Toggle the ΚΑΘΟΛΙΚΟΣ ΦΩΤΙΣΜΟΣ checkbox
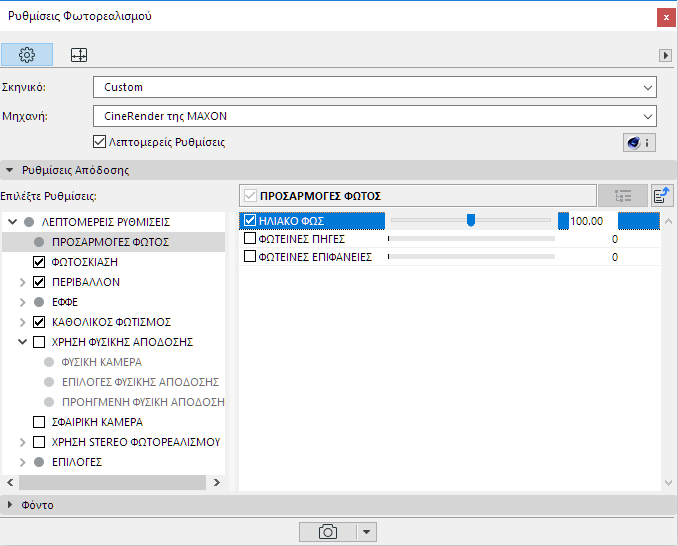The image size is (678, 546). [x=39, y=322]
